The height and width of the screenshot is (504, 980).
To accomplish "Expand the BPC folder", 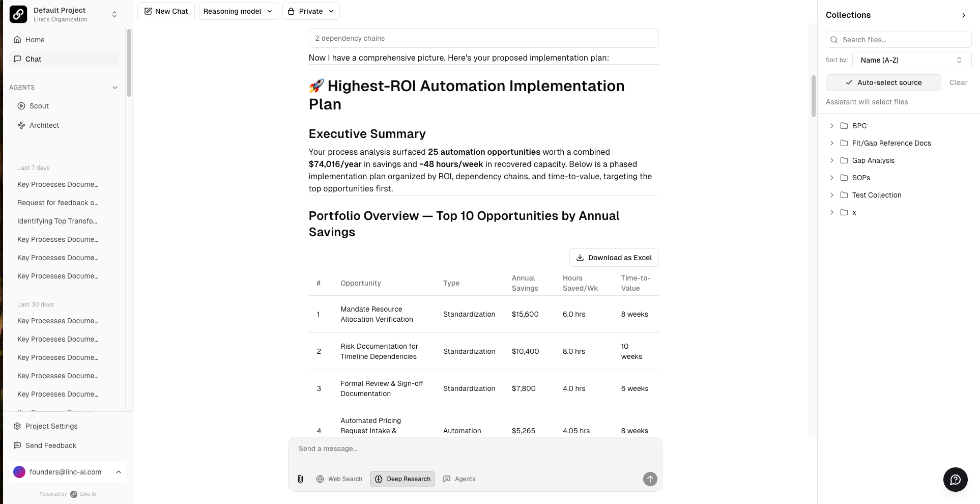I will tap(859, 126).
